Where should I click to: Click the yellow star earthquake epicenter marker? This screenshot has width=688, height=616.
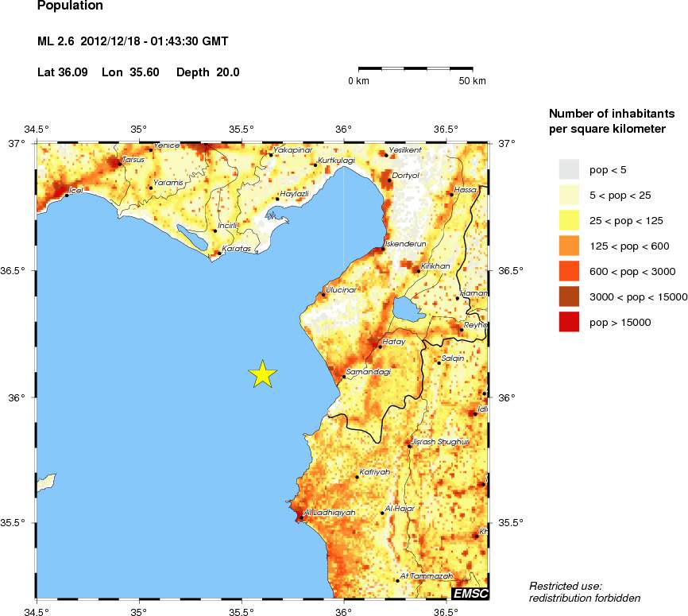(263, 374)
